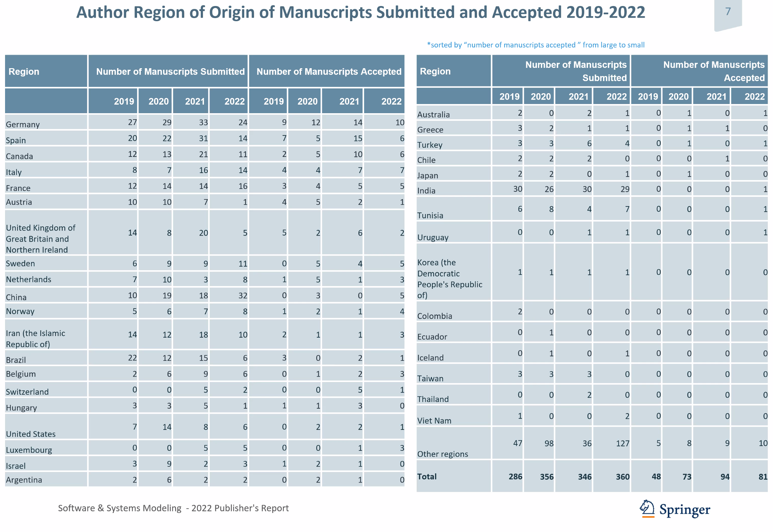Click the sorted-by footnote text
773x532 pixels.
pyautogui.click(x=535, y=45)
